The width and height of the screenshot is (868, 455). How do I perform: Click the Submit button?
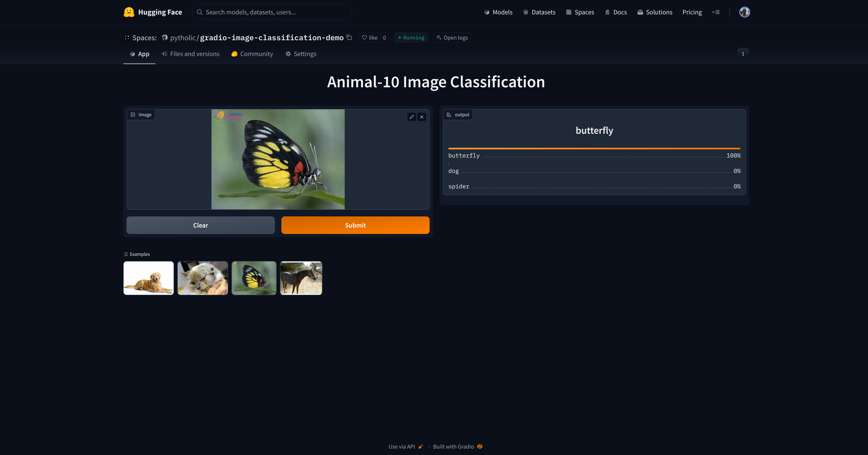tap(355, 225)
